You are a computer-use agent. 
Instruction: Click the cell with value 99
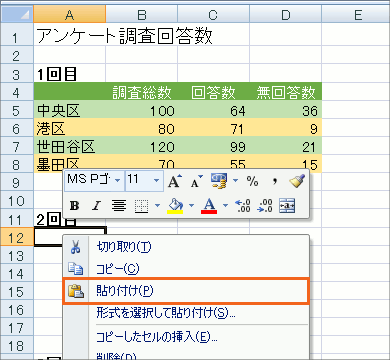click(x=213, y=146)
